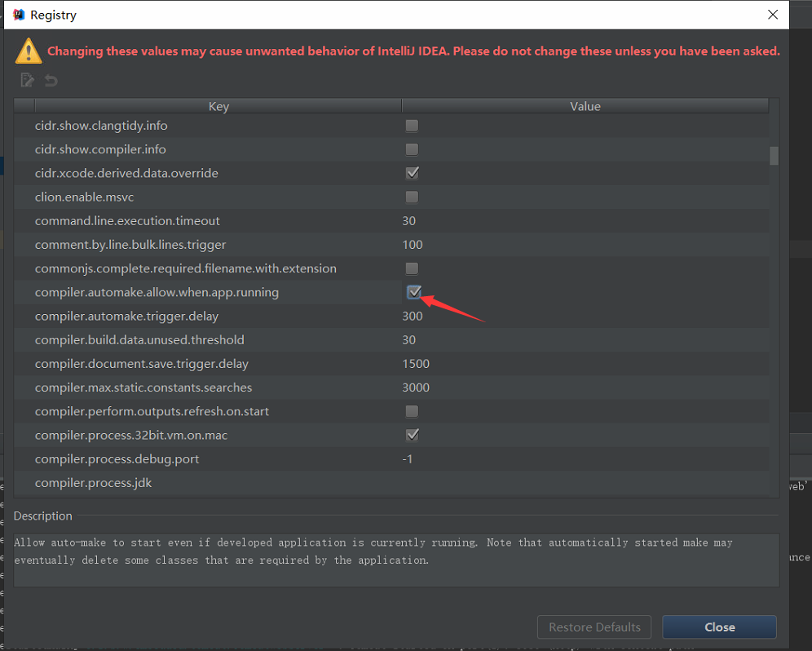Click the Close button

719,627
